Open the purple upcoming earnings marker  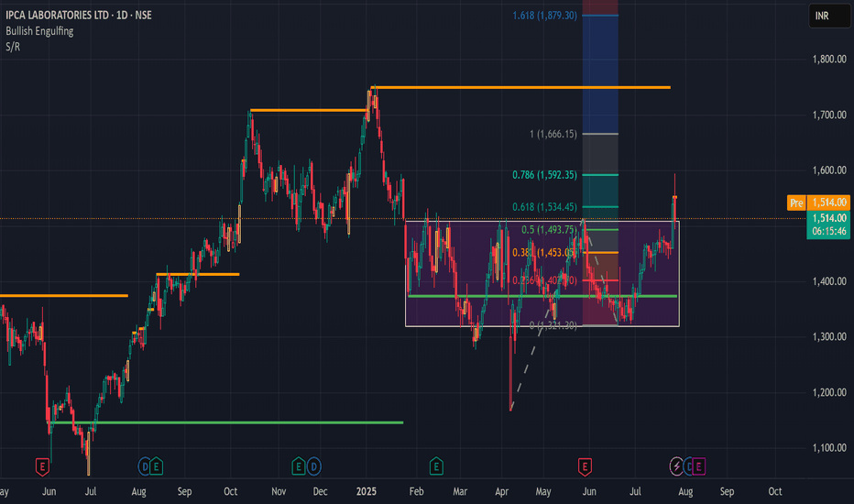click(x=699, y=466)
